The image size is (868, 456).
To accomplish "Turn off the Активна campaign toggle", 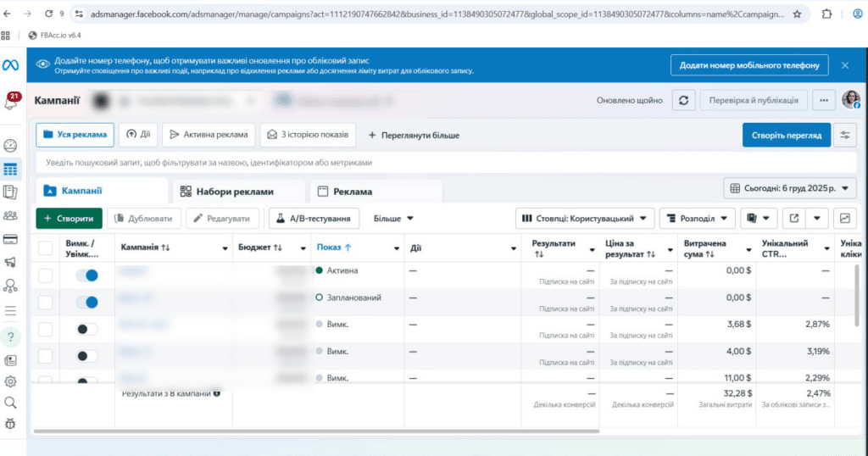I will 86,275.
